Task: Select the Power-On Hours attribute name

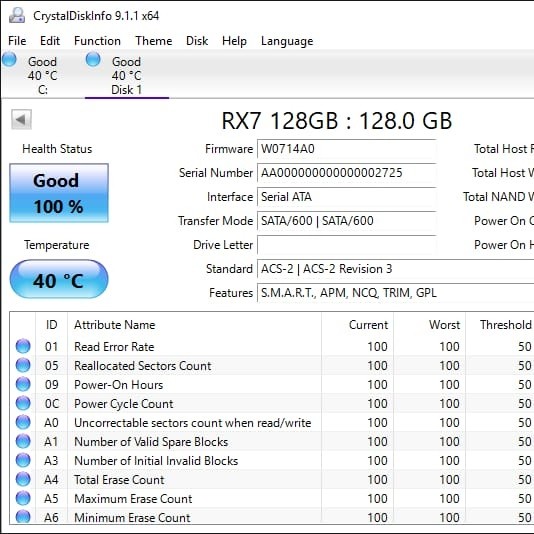Action: [119, 385]
